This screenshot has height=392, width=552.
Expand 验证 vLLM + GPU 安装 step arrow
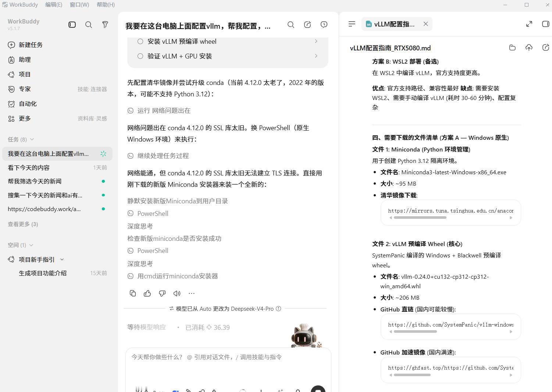316,56
